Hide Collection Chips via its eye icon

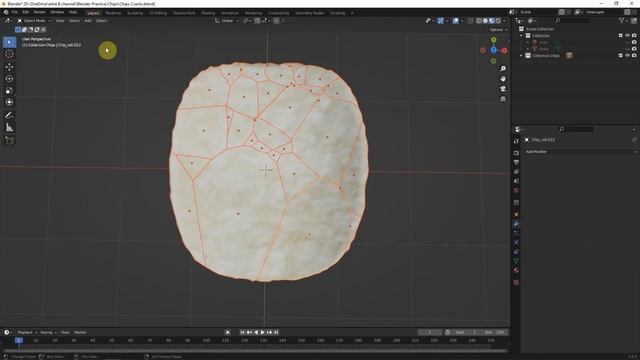tap(627, 56)
